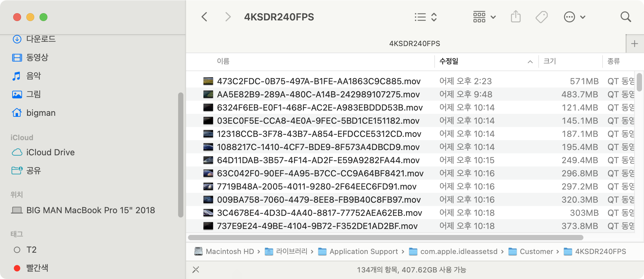Go forward with the right chevron button
The width and height of the screenshot is (644, 279).
228,17
